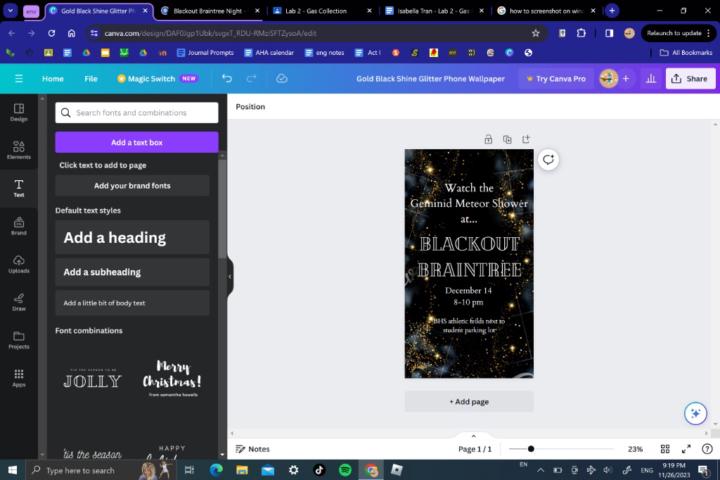720x480 pixels.
Task: Click the + Add page button
Action: pos(469,401)
